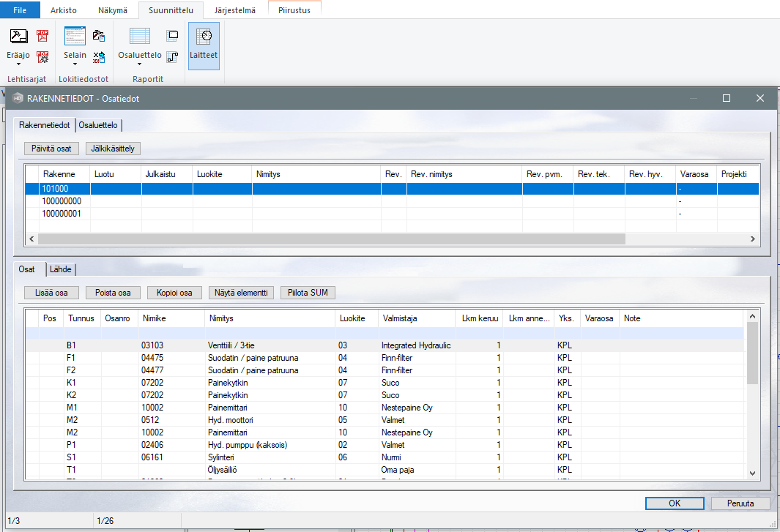The width and height of the screenshot is (780, 532).
Task: Open PDF settings icon with gear
Action: (42, 56)
